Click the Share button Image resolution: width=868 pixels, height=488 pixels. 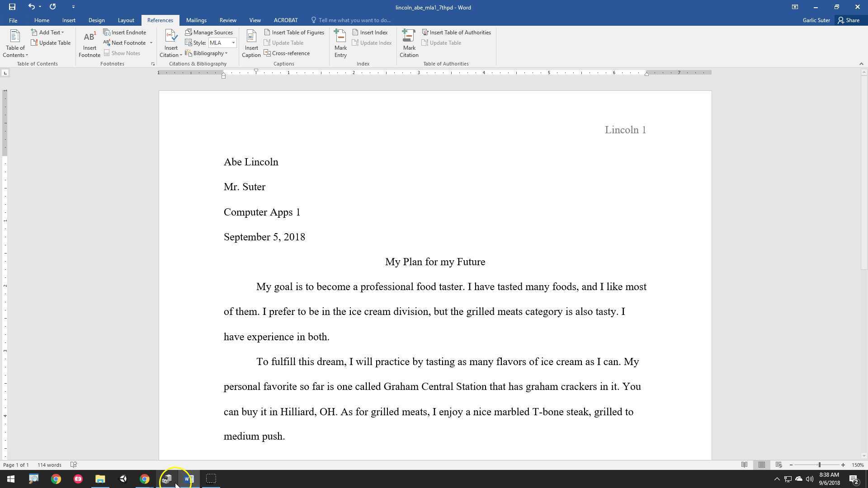tap(849, 20)
